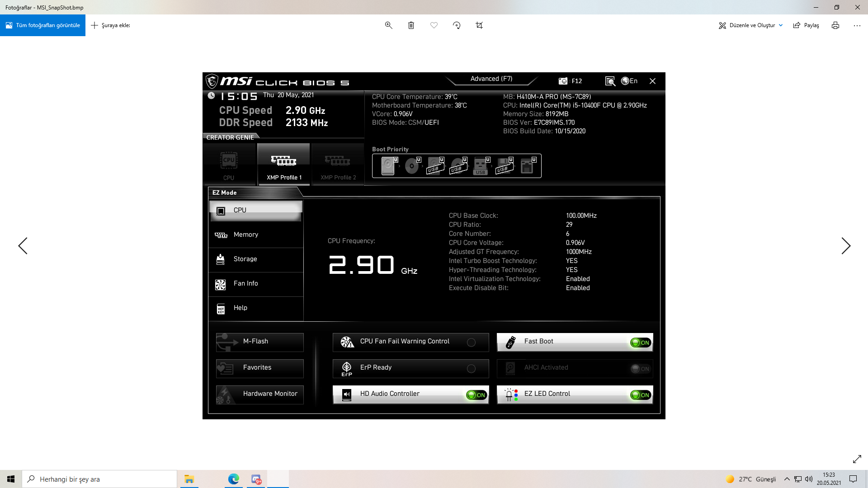868x488 pixels.
Task: Click the hard disk boot priority device
Action: coord(388,166)
